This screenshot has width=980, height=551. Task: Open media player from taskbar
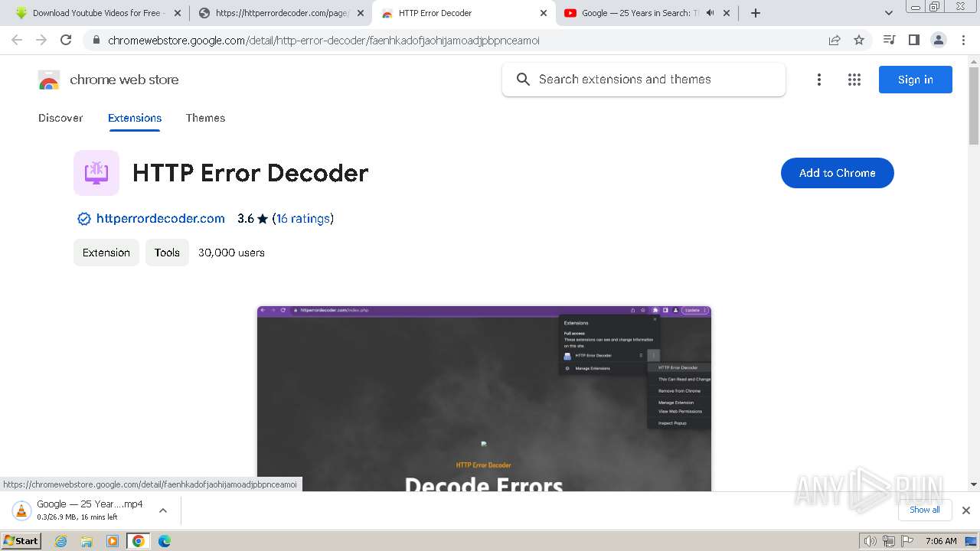tap(113, 541)
